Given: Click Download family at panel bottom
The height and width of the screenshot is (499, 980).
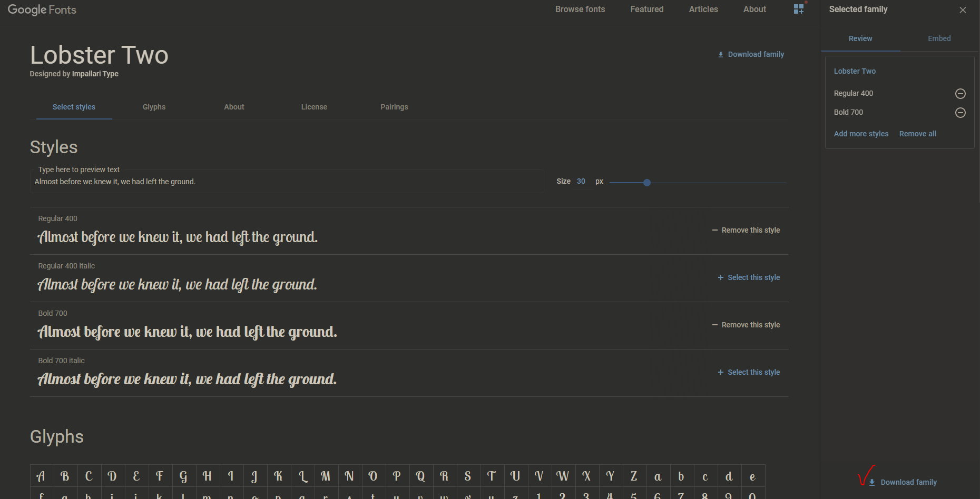Looking at the screenshot, I should [x=903, y=482].
